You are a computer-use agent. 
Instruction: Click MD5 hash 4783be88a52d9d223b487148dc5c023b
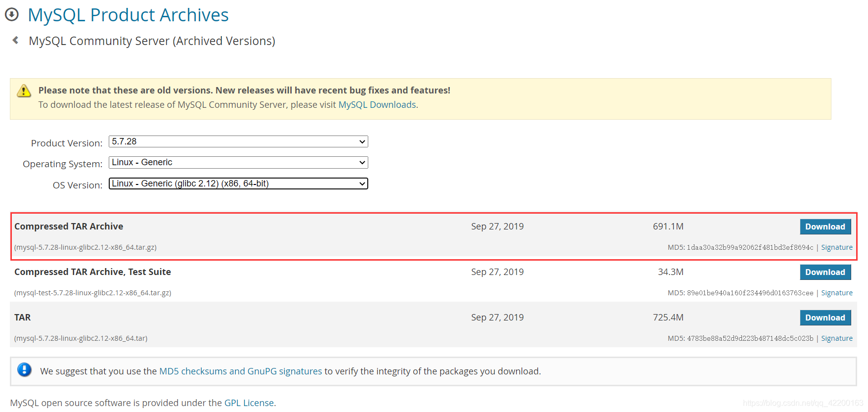pyautogui.click(x=750, y=338)
